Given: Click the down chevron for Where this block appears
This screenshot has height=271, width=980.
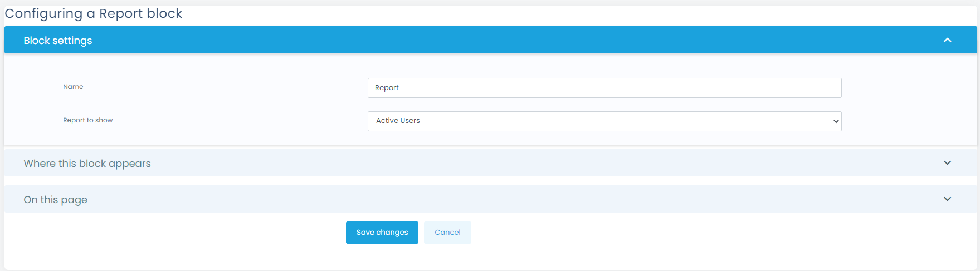Looking at the screenshot, I should pyautogui.click(x=947, y=163).
